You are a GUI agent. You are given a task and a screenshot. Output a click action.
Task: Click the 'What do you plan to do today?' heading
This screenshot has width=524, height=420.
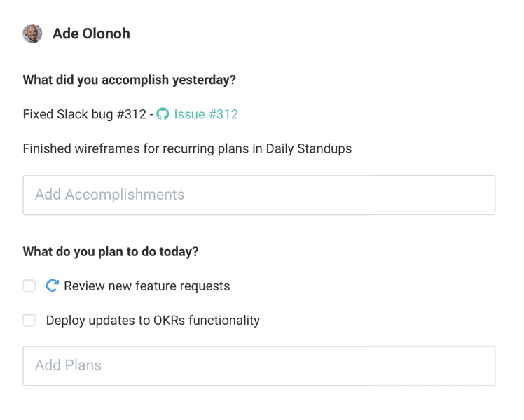coord(111,251)
